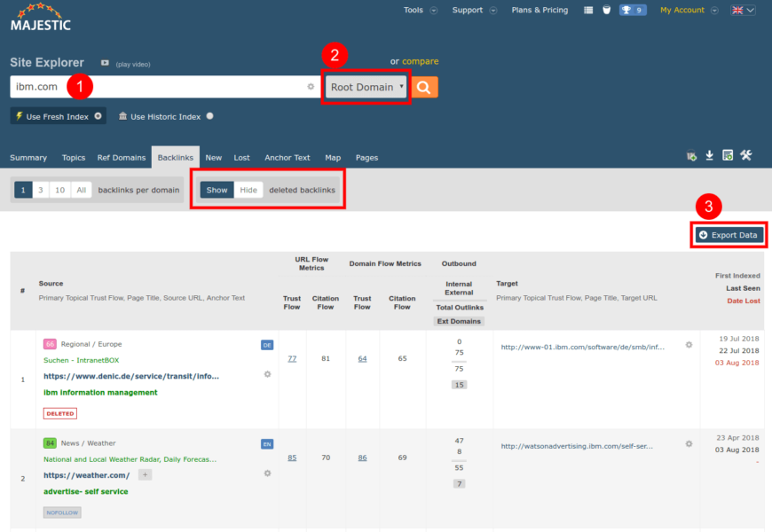
Task: Click the (play video) label
Action: 133,64
